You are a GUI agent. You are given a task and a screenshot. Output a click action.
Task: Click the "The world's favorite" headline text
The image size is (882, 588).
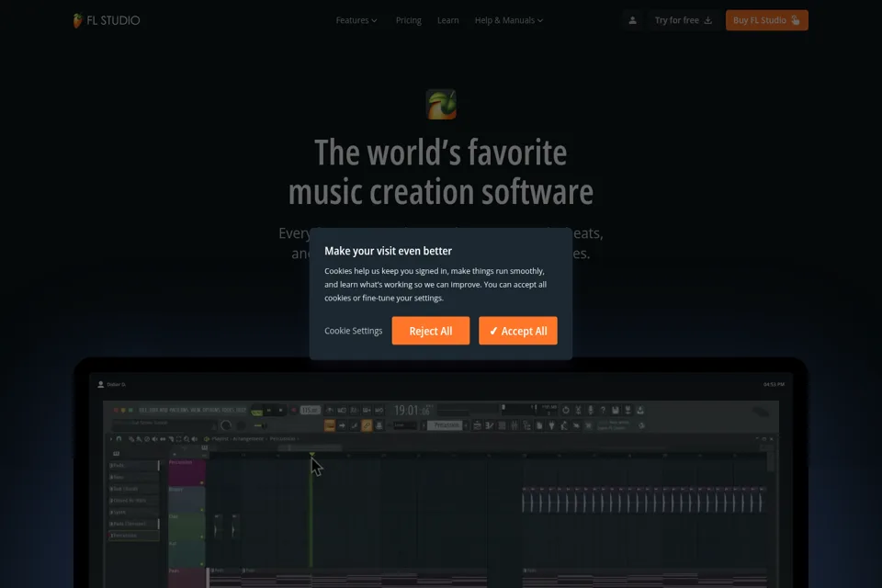(x=440, y=153)
